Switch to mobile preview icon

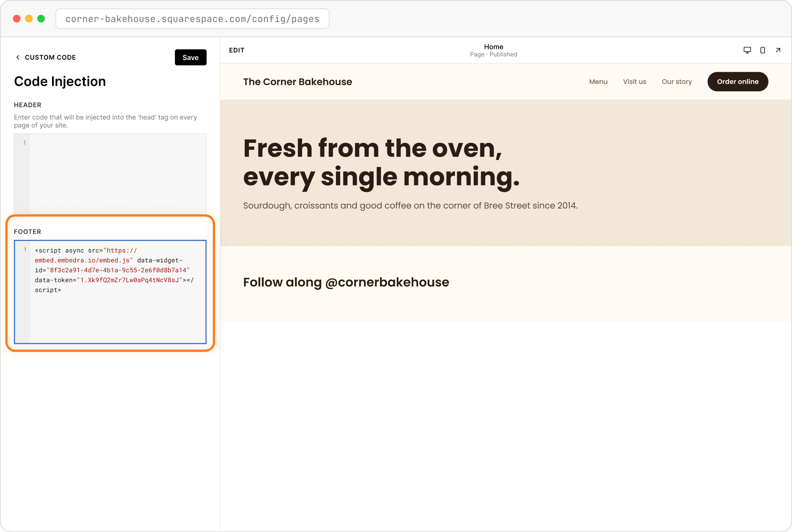pos(762,50)
